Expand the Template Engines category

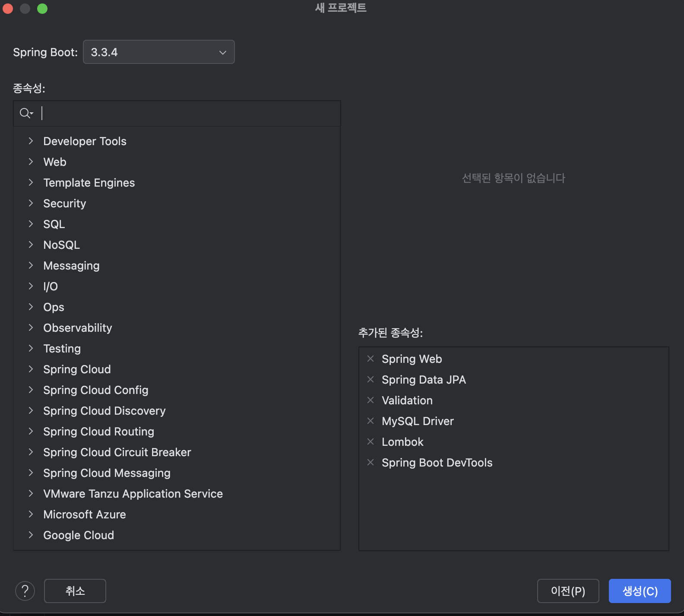[x=31, y=182]
